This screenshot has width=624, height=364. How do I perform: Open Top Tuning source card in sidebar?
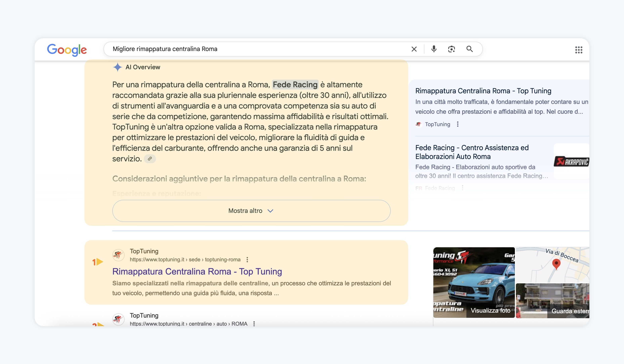click(x=483, y=91)
